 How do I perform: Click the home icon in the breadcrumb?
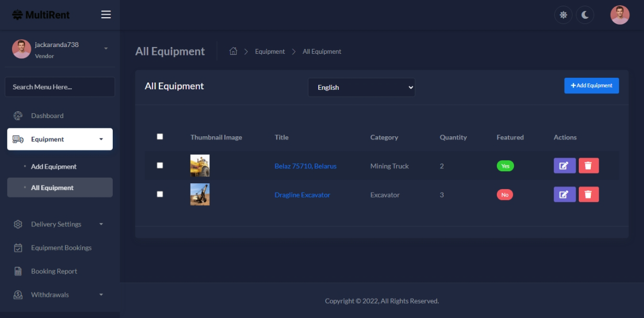tap(233, 51)
